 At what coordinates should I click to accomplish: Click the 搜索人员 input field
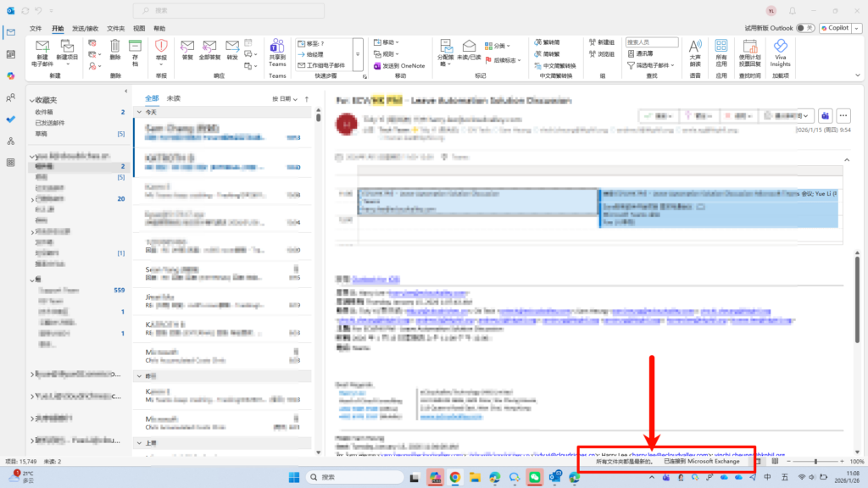point(652,42)
